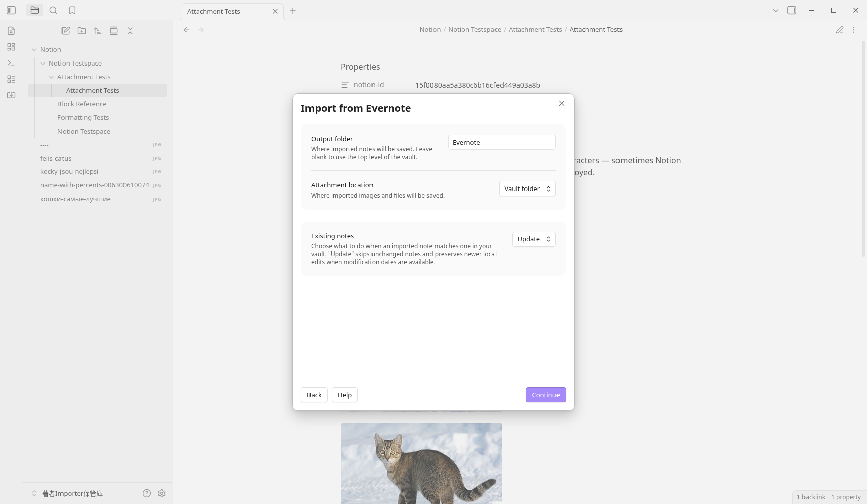Open quick switcher ribbon icon
This screenshot has width=867, height=504.
11,31
